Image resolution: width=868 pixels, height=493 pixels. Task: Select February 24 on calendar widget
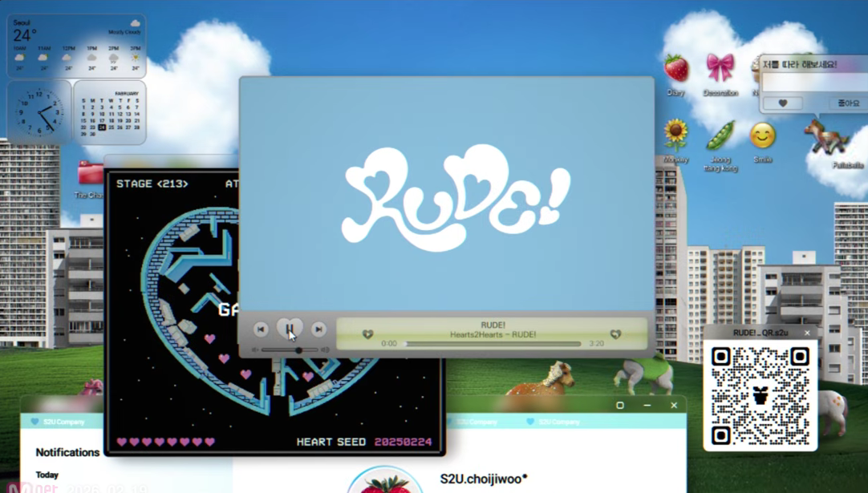point(102,127)
